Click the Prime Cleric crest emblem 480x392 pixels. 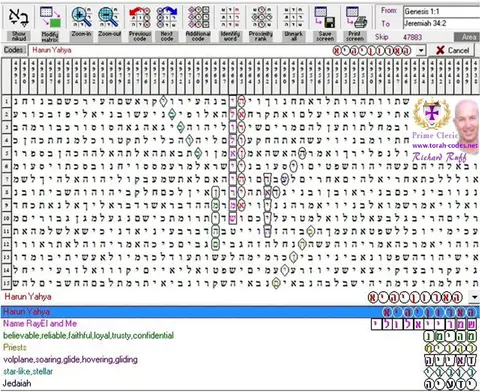[x=431, y=114]
